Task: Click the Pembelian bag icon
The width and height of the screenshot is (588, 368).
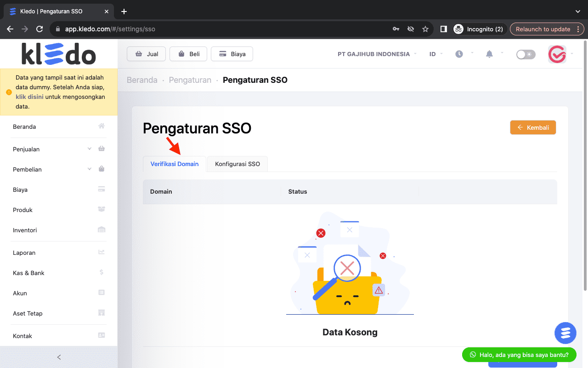Action: coord(101,168)
